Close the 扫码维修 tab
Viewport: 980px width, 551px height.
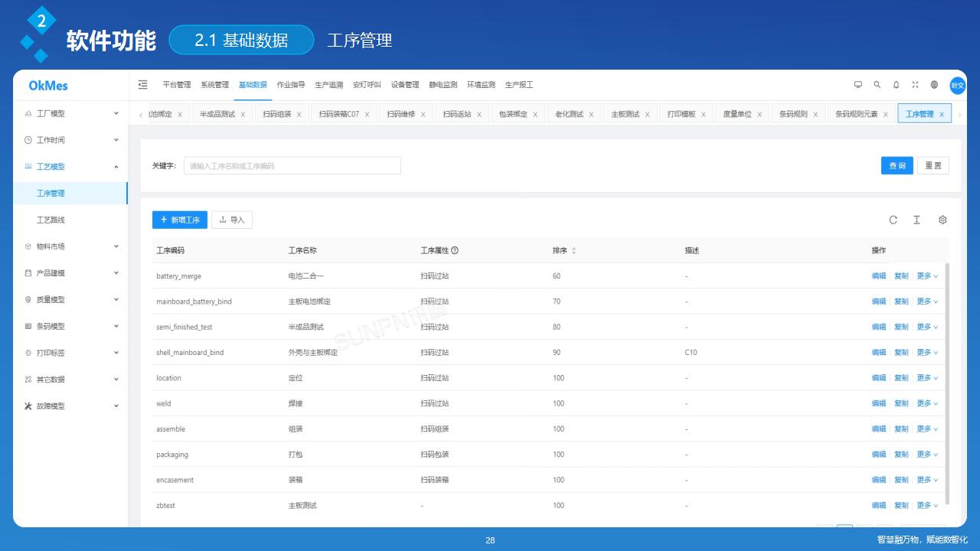(423, 114)
